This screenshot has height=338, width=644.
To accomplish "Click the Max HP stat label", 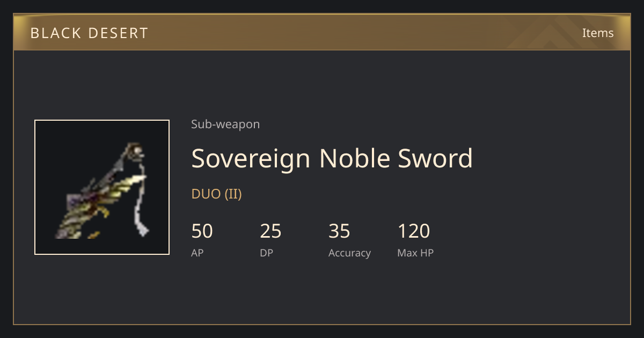I will tap(415, 253).
